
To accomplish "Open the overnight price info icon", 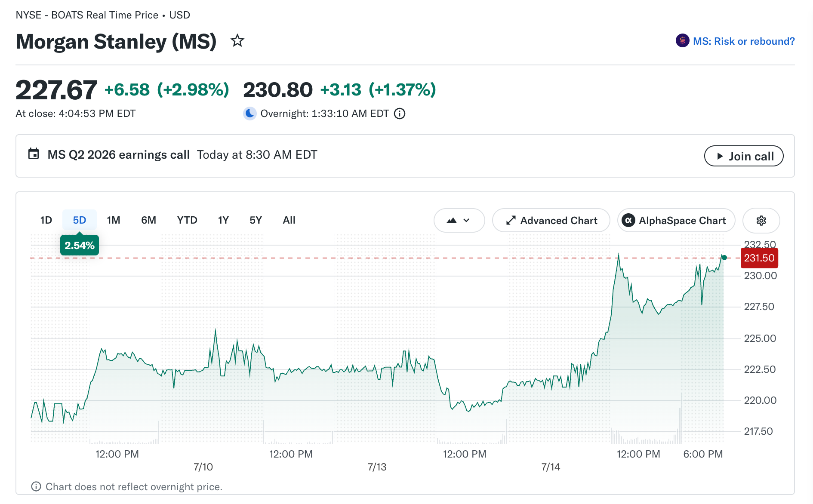I will tap(400, 114).
